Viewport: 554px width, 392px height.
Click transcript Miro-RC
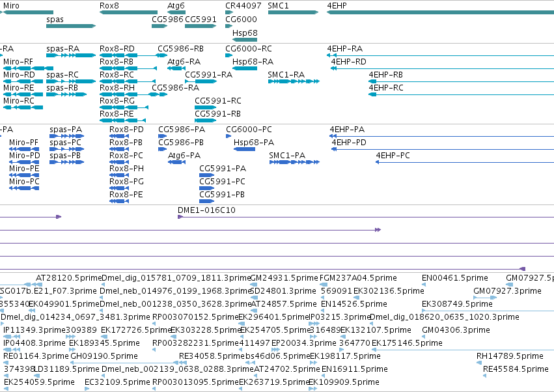[x=23, y=107]
